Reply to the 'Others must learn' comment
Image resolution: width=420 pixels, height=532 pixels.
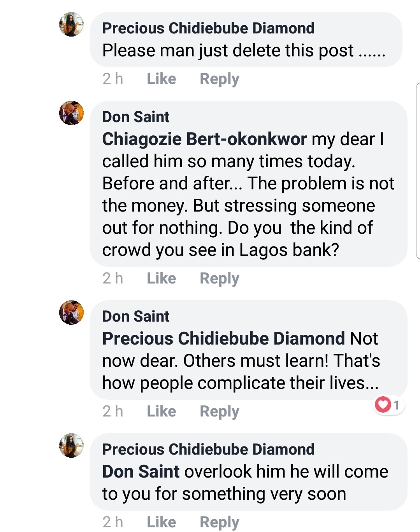(219, 411)
